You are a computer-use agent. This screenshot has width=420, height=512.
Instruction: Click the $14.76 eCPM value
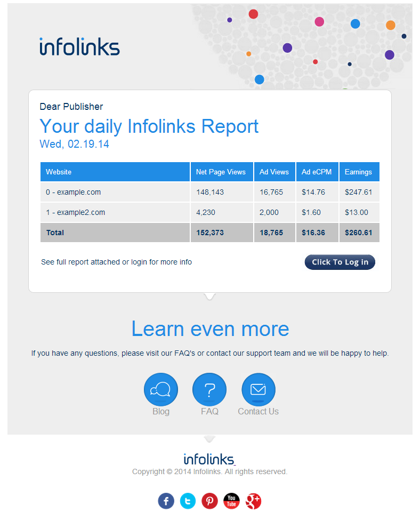pyautogui.click(x=313, y=192)
